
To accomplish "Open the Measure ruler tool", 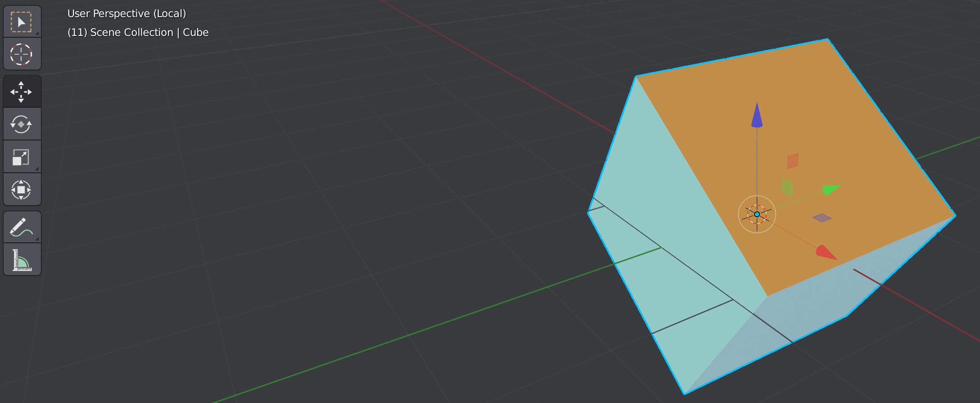I will tap(22, 259).
